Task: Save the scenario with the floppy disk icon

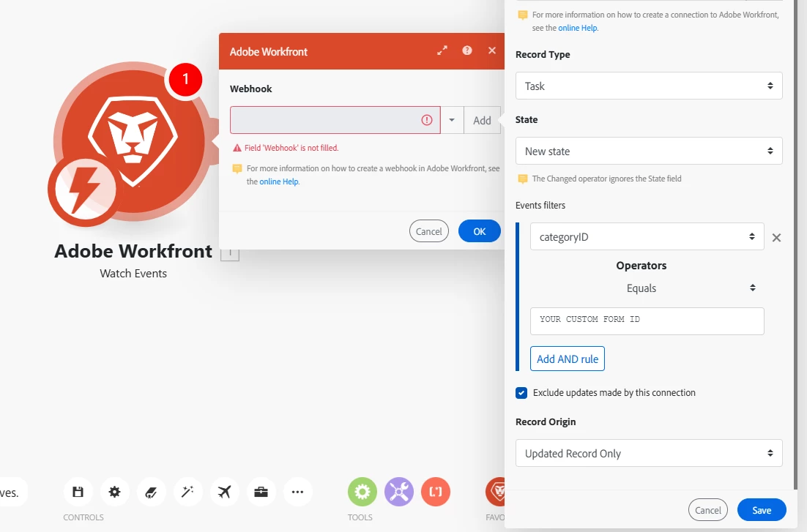Action: (x=78, y=492)
